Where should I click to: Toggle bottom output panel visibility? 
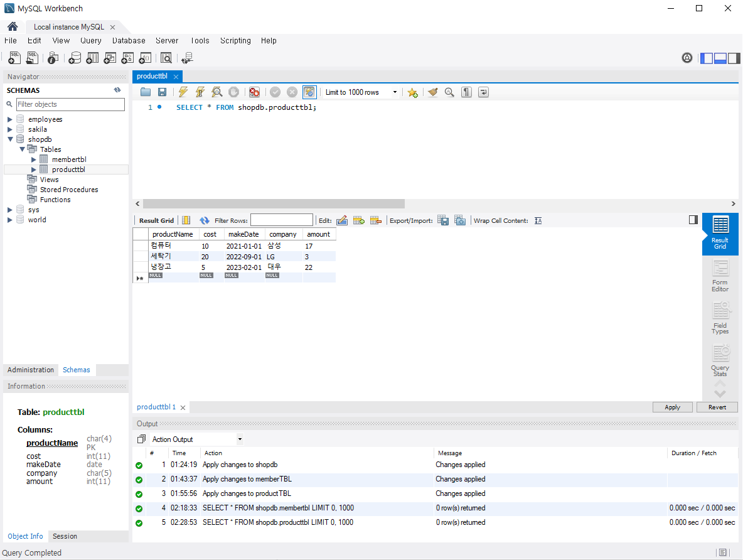(x=720, y=58)
